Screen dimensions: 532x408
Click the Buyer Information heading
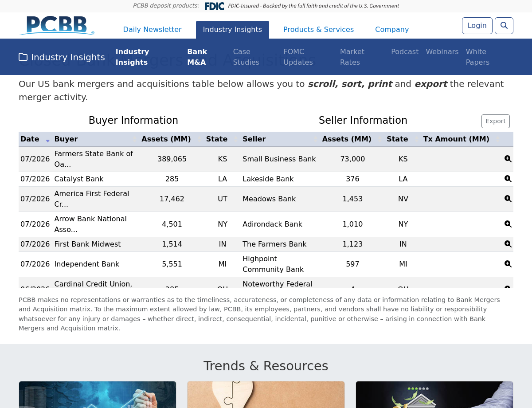click(x=133, y=120)
